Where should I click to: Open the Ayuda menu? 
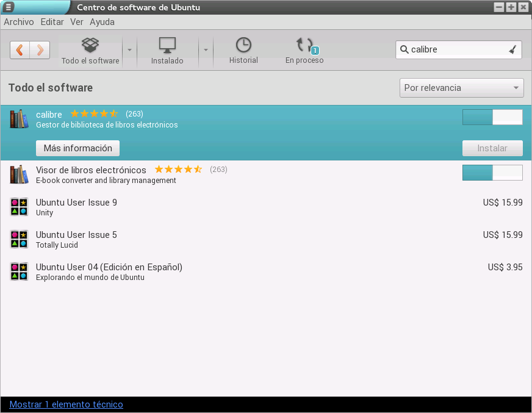(102, 22)
